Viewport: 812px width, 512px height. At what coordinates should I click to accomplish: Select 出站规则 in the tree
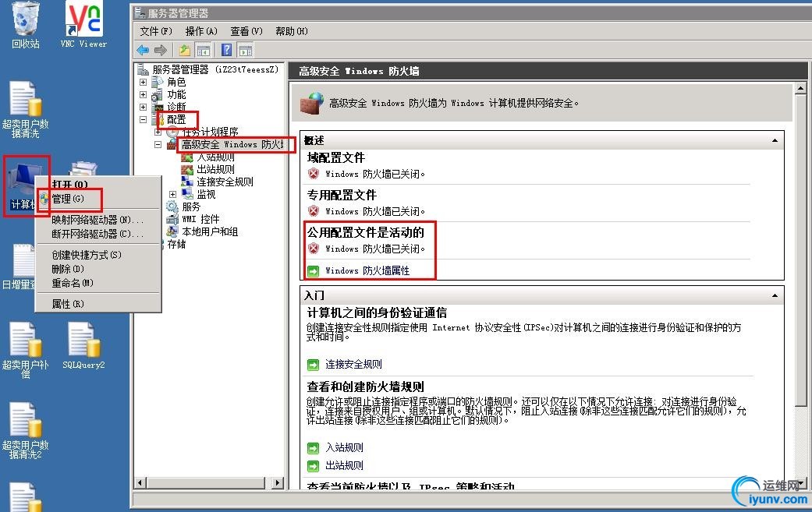215,170
